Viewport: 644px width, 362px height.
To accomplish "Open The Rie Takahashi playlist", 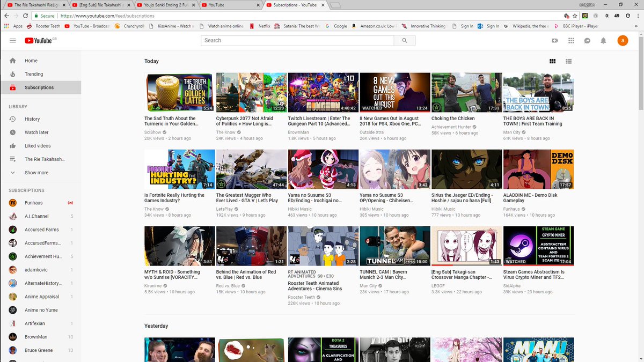I will [40, 159].
